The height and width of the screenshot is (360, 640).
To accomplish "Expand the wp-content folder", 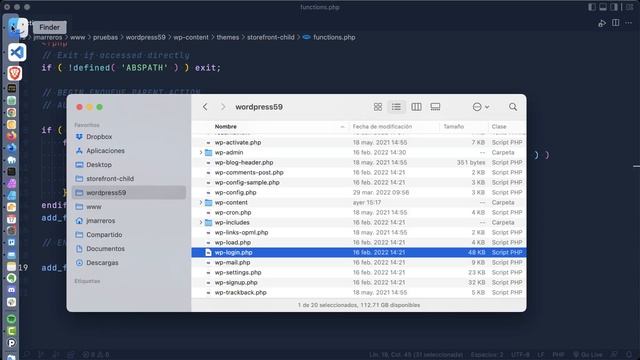I will point(201,202).
